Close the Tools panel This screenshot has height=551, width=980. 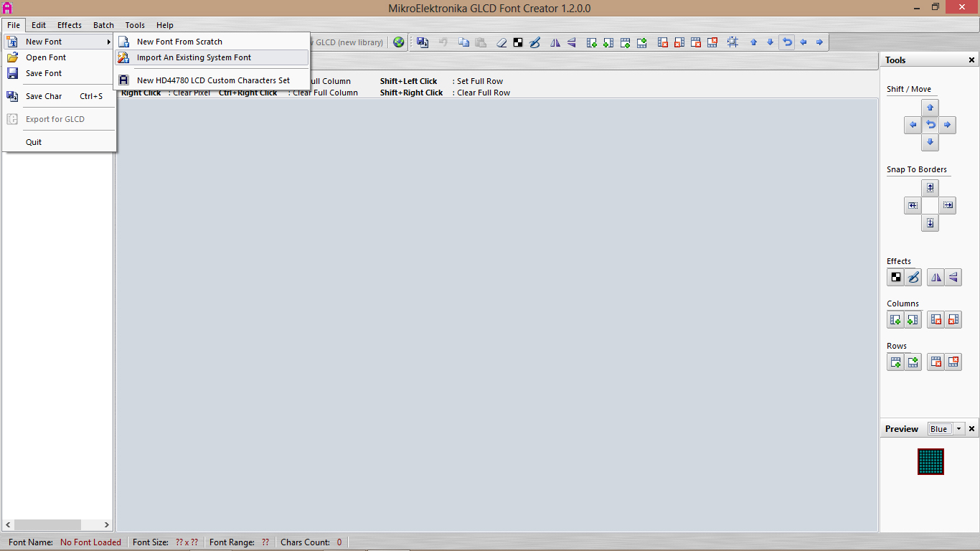coord(972,60)
